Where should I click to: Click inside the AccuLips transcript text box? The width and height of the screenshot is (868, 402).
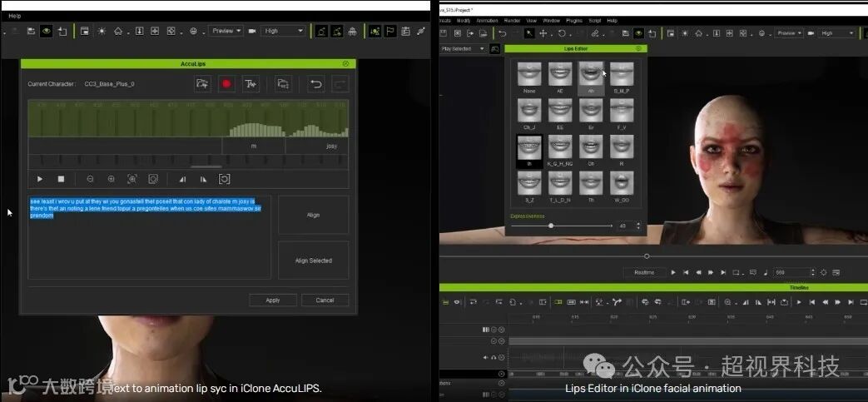[150, 237]
